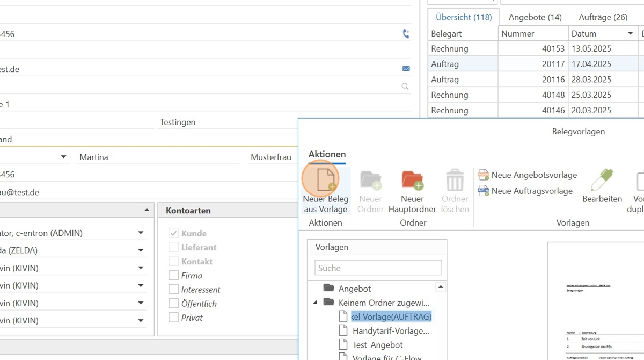Click Neuer Beleg aus Vorlage icon
Screen dimensions: 644x360
coord(326,181)
